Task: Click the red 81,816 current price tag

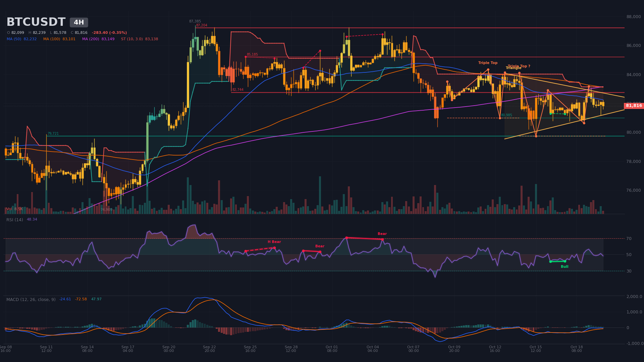Action: pyautogui.click(x=634, y=106)
